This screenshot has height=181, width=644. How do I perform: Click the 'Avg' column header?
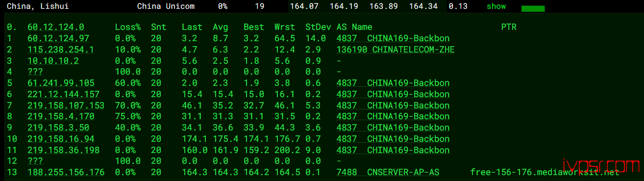pyautogui.click(x=221, y=27)
